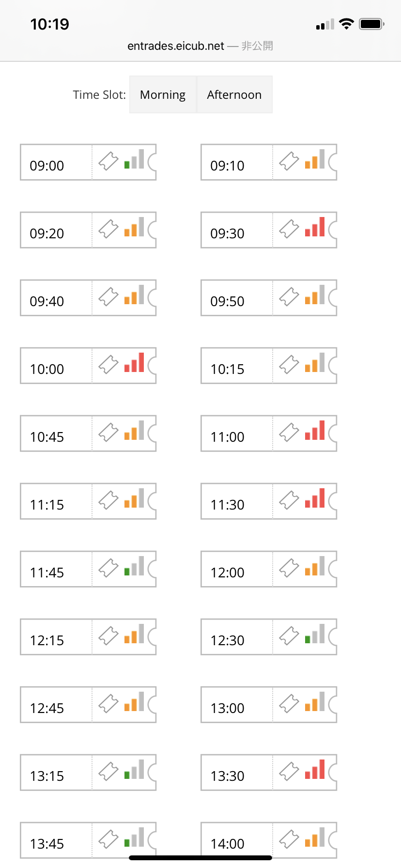Click the red availability bars for 09:30
Screen dimensions: 401x868
pyautogui.click(x=315, y=227)
